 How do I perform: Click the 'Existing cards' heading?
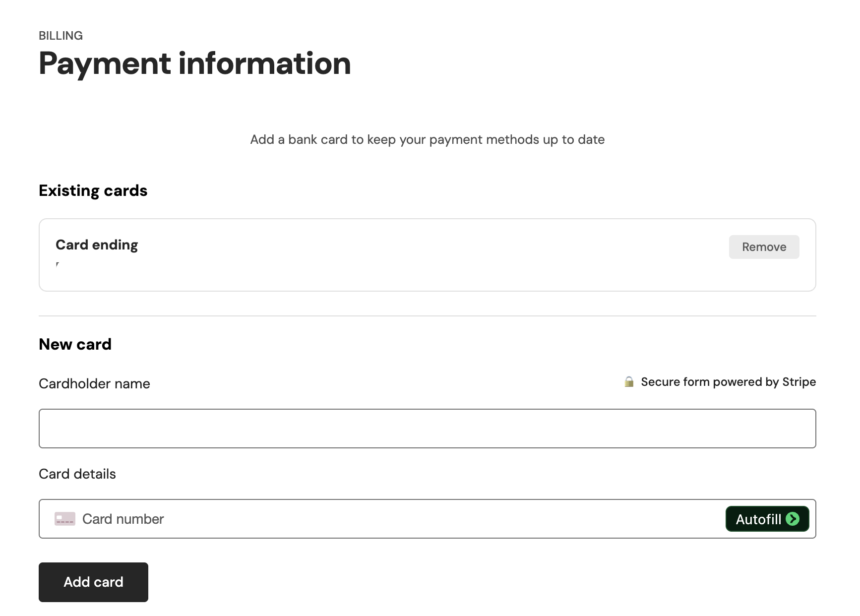tap(93, 191)
